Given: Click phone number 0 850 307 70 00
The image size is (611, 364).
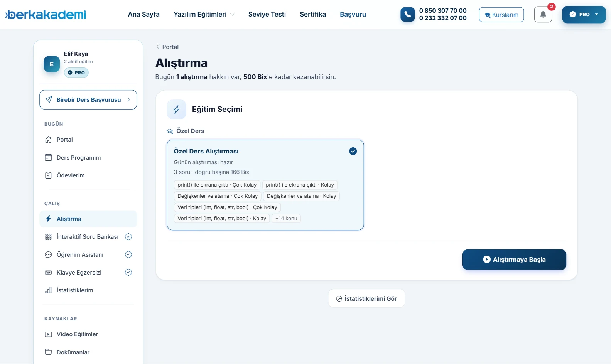Looking at the screenshot, I should (x=443, y=11).
